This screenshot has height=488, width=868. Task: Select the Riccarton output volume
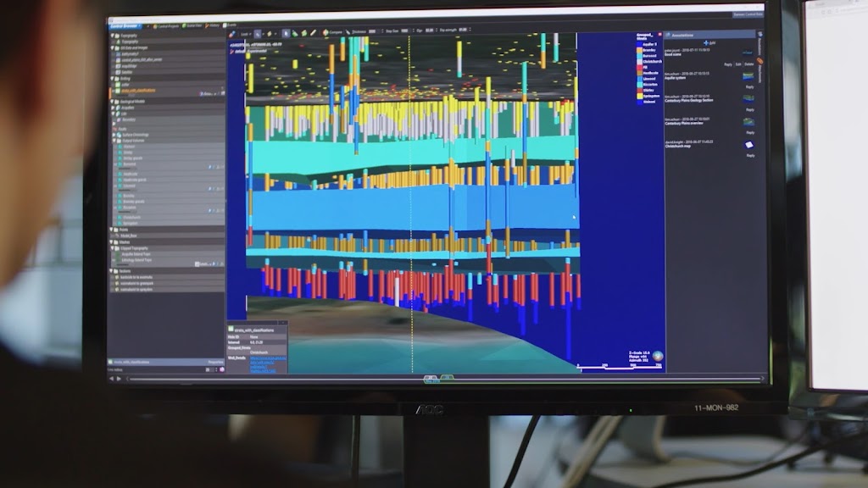(130, 208)
